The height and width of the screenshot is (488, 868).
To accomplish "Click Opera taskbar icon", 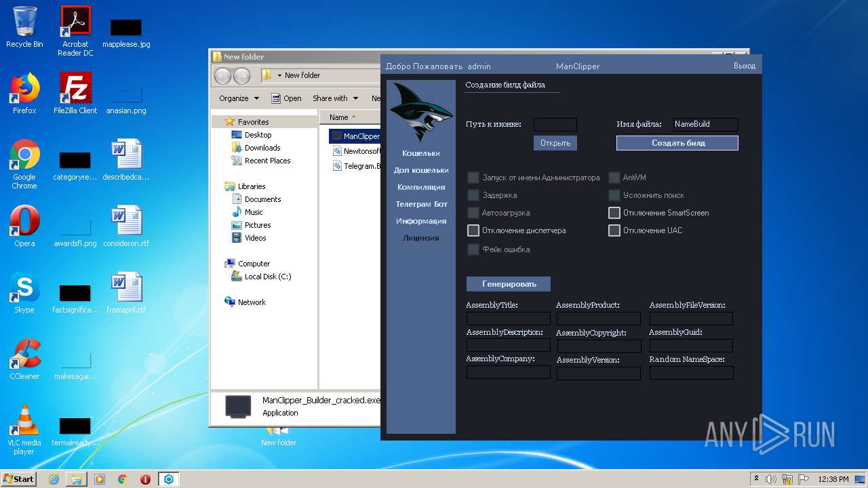I will coord(145,479).
